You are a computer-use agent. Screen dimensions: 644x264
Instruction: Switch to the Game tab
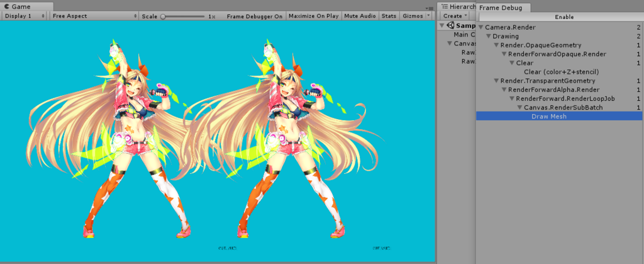tap(26, 6)
